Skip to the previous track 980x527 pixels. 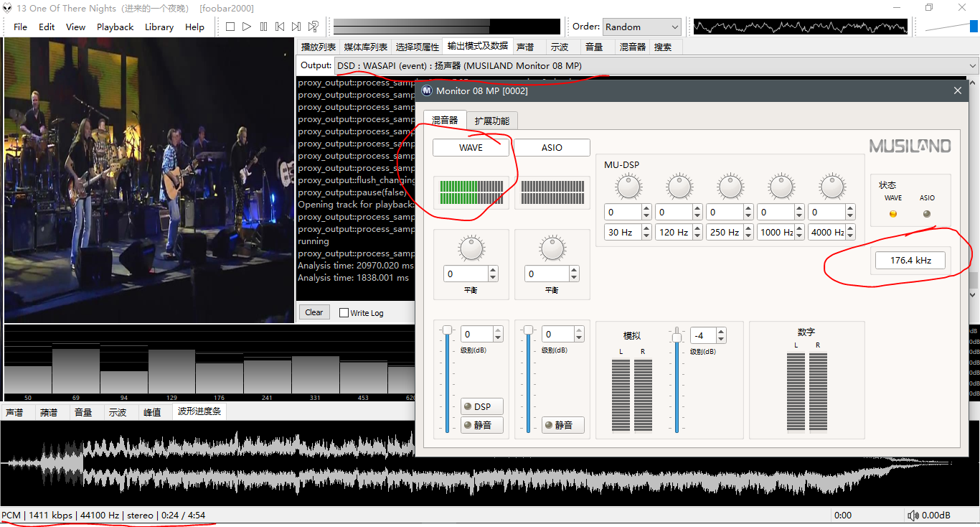pos(280,27)
